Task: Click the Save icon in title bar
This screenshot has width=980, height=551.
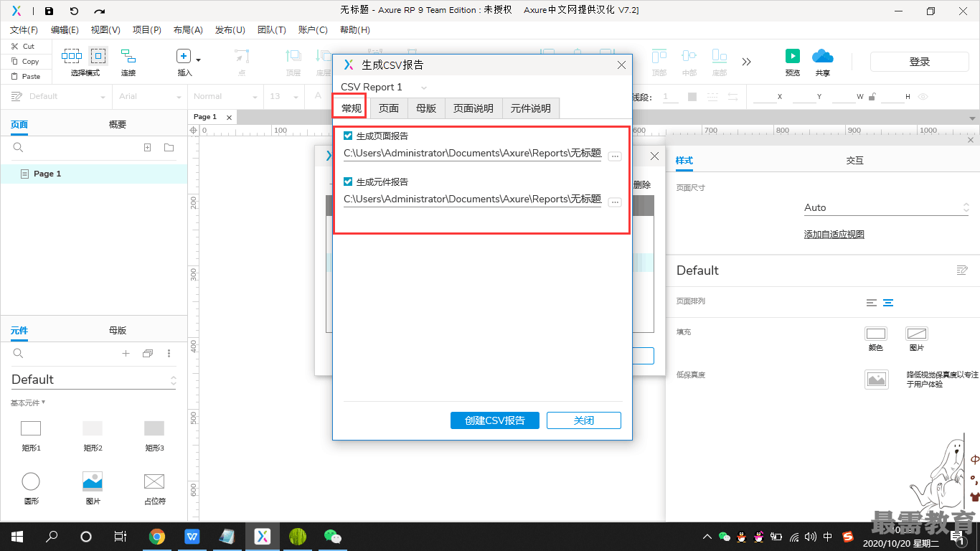Action: [49, 11]
